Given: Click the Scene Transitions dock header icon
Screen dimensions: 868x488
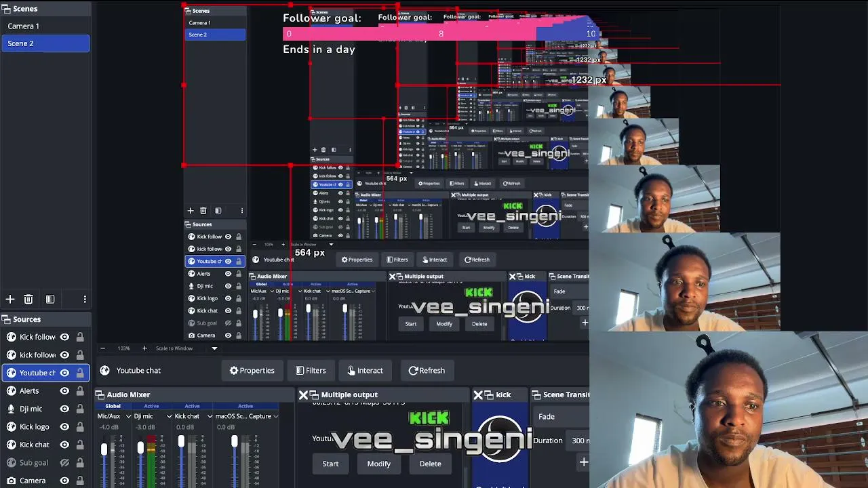Looking at the screenshot, I should tap(536, 394).
